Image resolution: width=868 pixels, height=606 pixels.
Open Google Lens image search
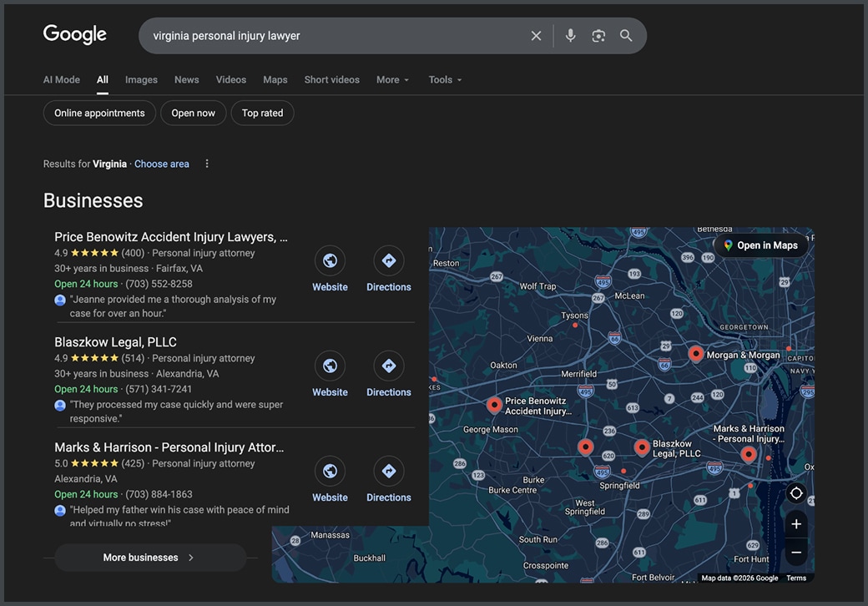[x=598, y=36]
